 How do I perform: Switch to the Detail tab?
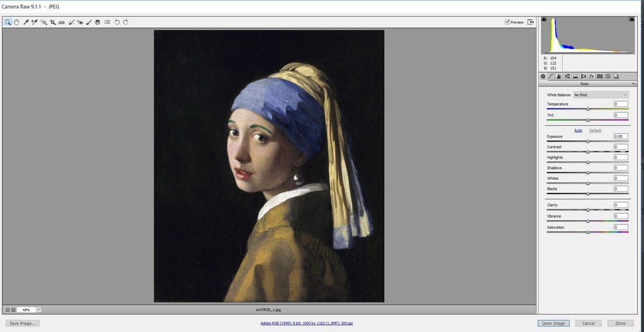click(x=559, y=77)
